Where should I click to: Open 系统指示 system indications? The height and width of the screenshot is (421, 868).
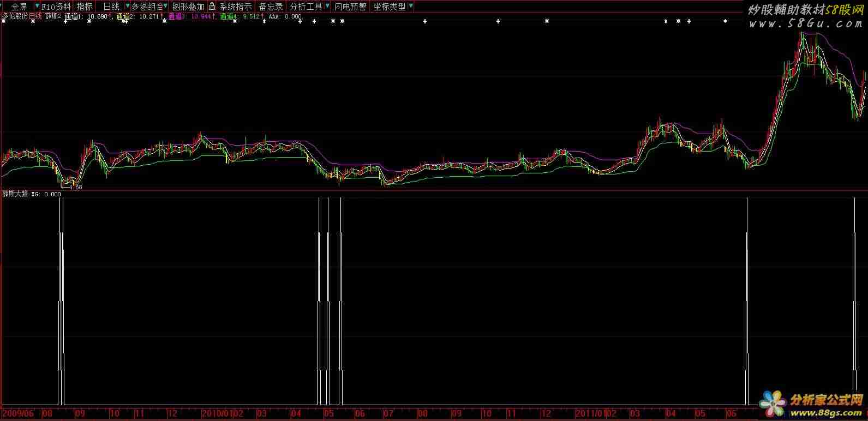236,7
